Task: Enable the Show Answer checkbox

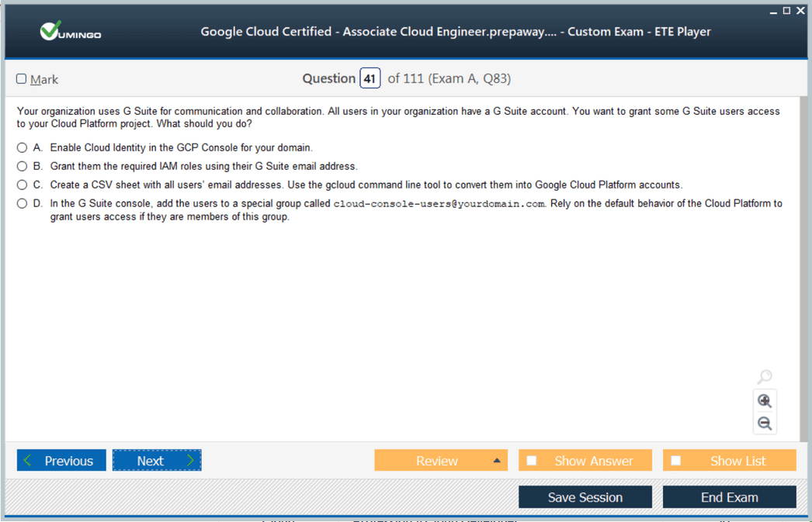Action: click(532, 461)
